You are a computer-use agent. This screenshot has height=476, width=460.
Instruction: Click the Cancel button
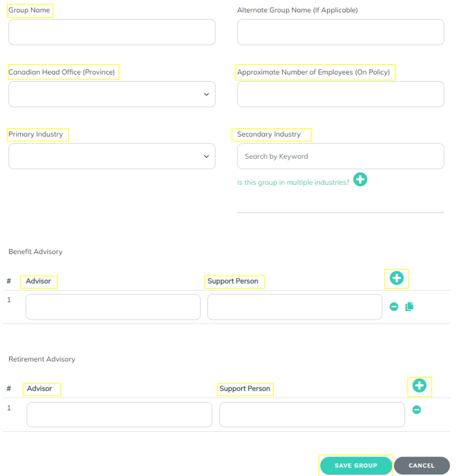[x=422, y=466]
